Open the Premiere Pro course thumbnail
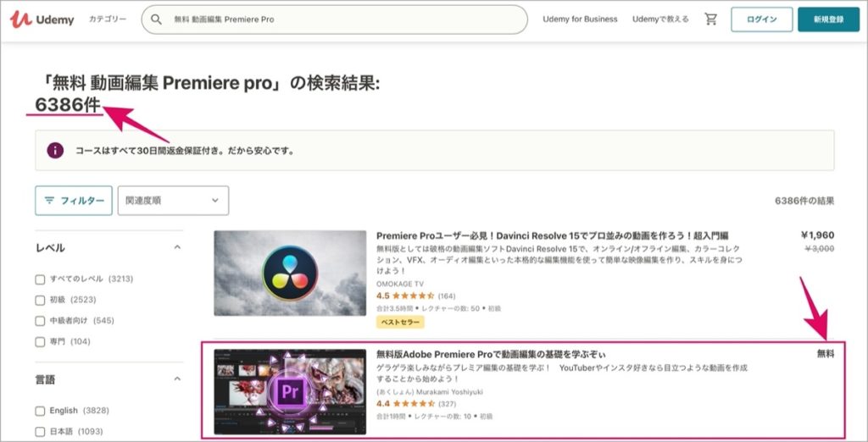The height and width of the screenshot is (442, 868). coord(290,392)
